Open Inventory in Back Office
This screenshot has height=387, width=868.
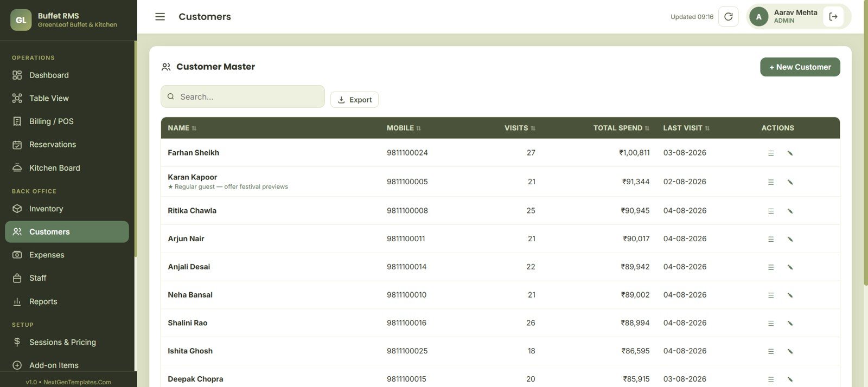pos(67,209)
